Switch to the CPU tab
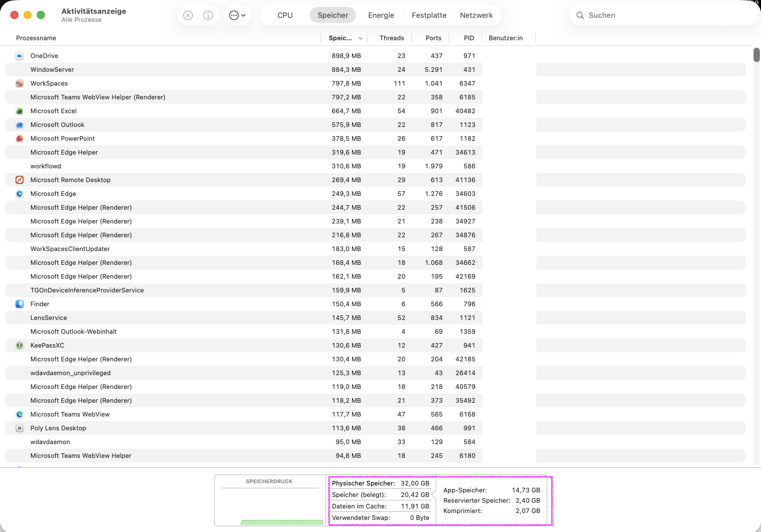The height and width of the screenshot is (532, 761). pos(285,16)
